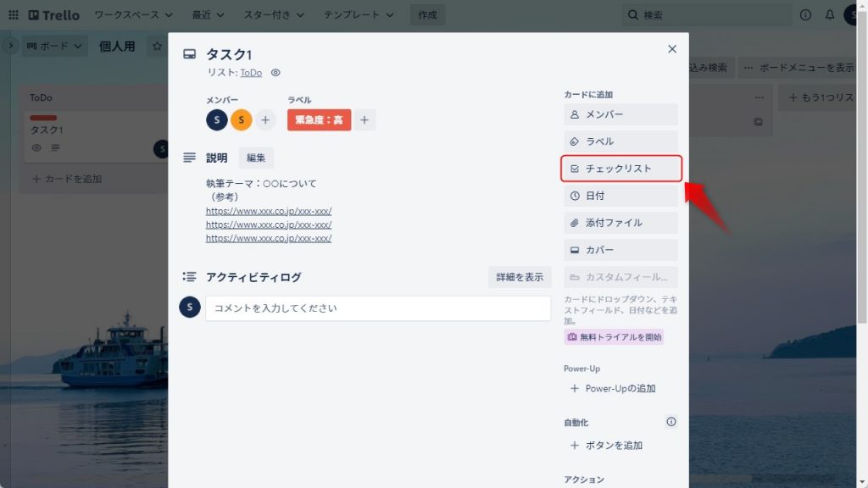Open the 緊急度：高 red label

coord(319,120)
